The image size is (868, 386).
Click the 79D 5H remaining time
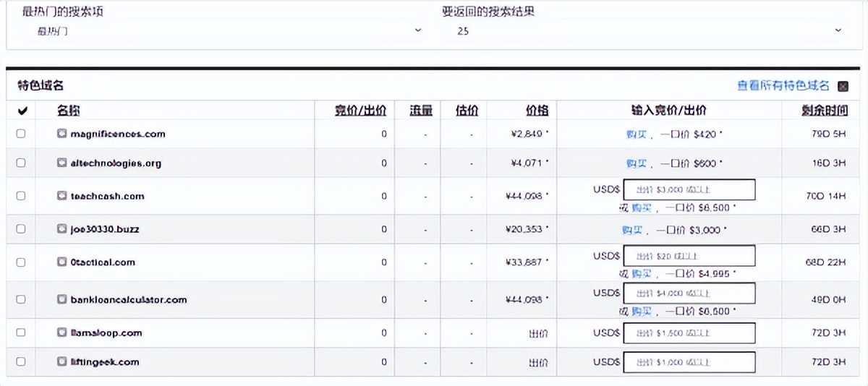pos(828,134)
